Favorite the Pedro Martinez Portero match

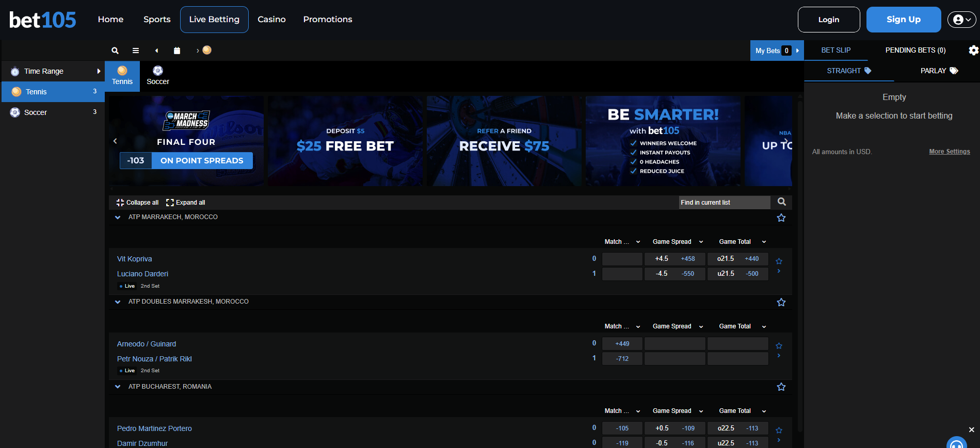(779, 430)
